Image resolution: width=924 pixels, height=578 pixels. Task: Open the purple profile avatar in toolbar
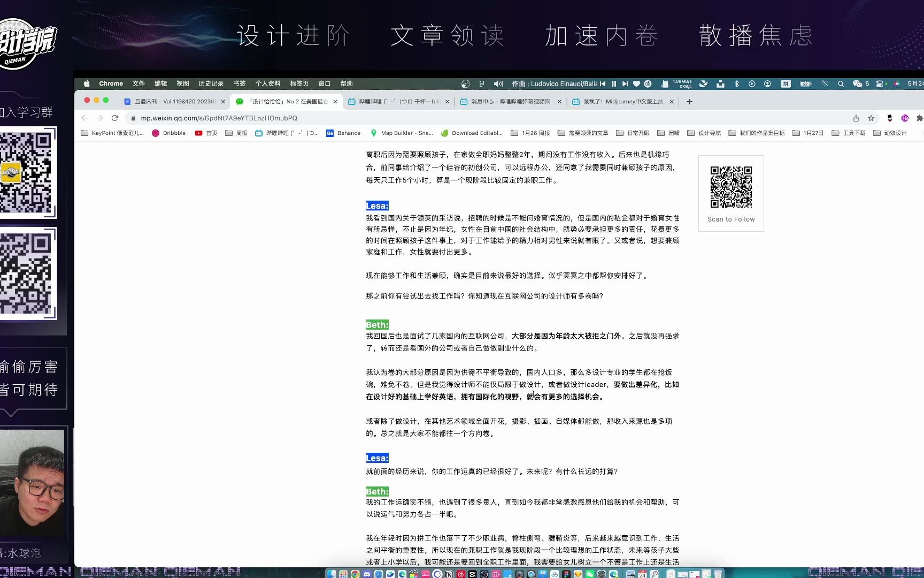(x=905, y=118)
